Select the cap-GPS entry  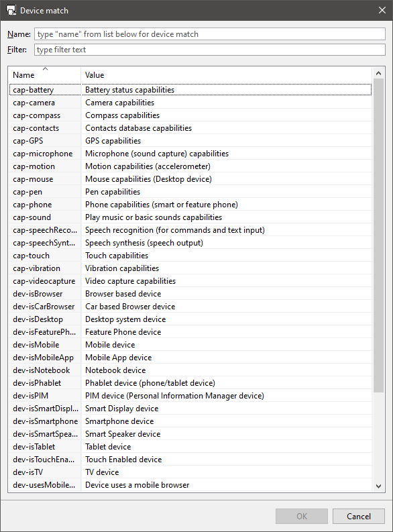190,141
